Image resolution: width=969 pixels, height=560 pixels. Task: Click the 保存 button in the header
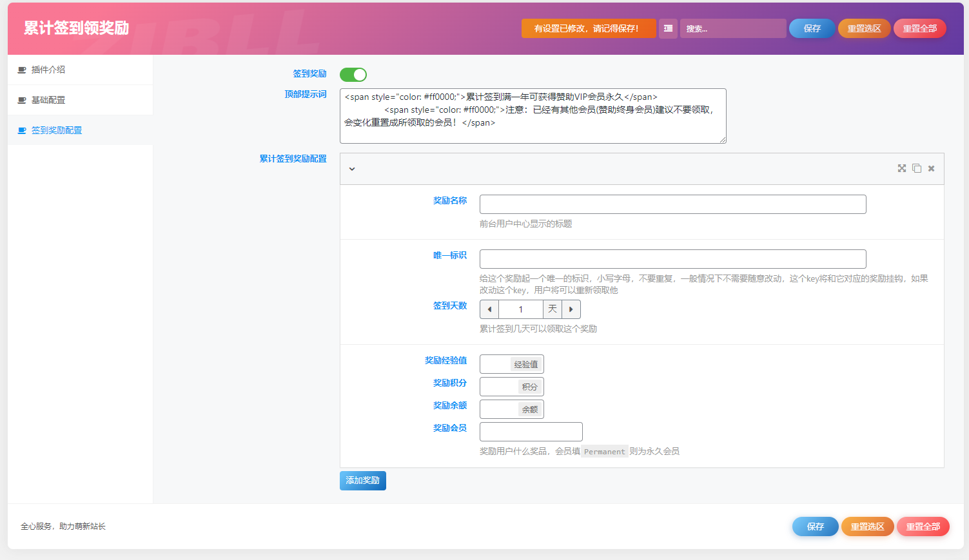click(812, 28)
